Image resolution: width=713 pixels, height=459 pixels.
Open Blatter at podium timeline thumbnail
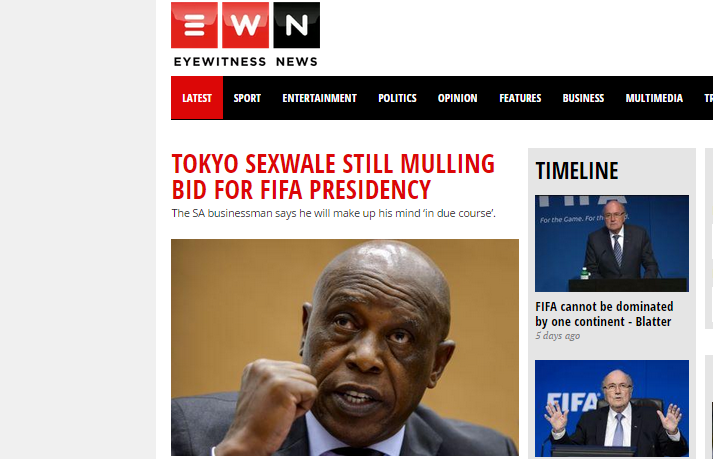tap(612, 243)
